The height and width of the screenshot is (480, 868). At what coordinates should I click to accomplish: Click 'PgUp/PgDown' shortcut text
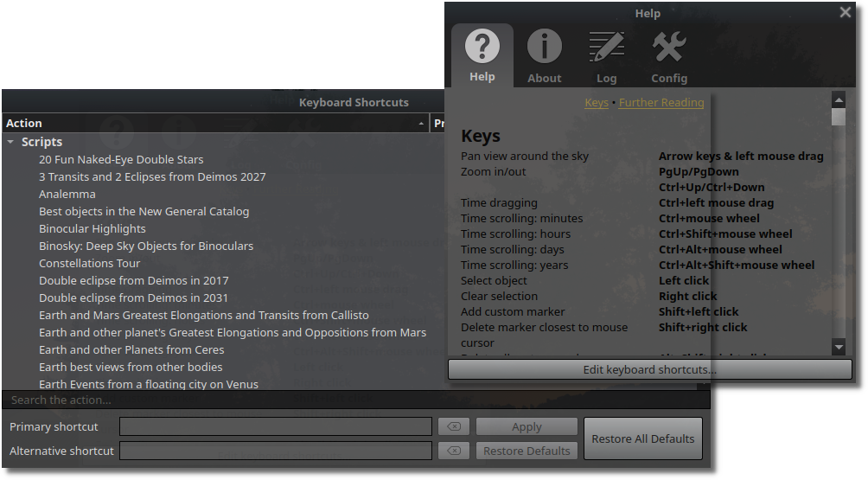(x=699, y=171)
